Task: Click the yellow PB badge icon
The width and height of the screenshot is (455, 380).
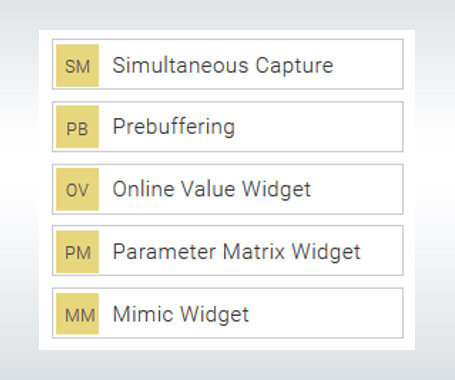Action: click(77, 127)
